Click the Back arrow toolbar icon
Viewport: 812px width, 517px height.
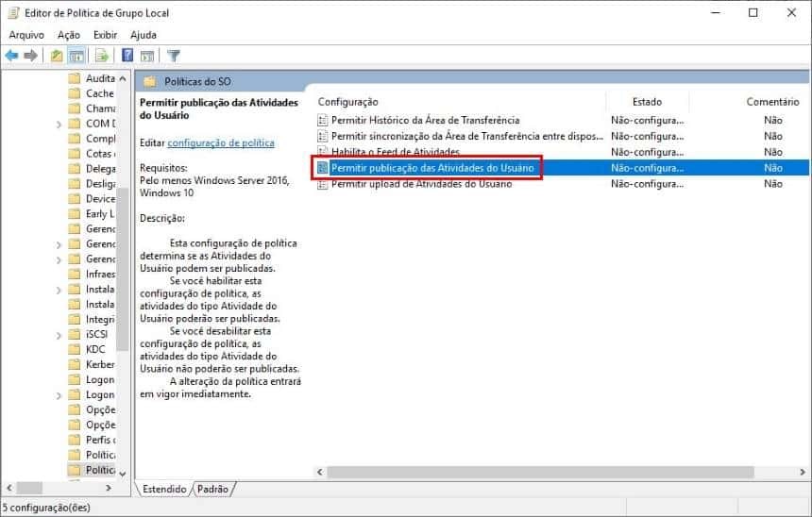pyautogui.click(x=11, y=56)
